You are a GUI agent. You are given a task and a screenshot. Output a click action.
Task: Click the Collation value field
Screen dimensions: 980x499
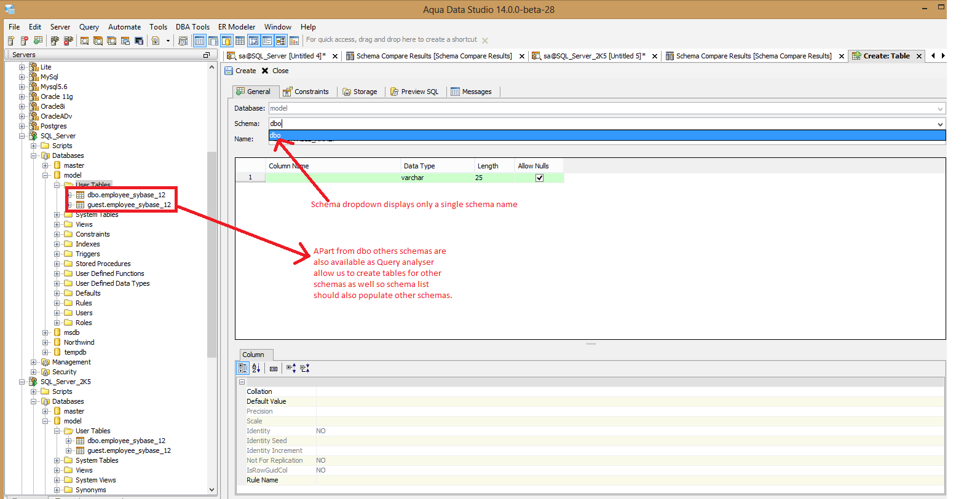coord(630,391)
